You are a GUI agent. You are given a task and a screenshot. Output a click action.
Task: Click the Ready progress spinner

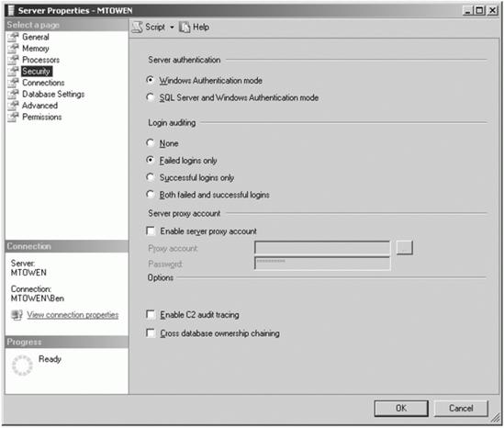[x=22, y=366]
